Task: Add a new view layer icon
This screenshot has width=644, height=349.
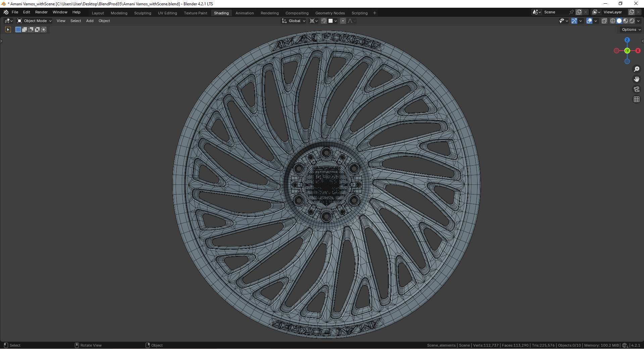Action: 632,12
